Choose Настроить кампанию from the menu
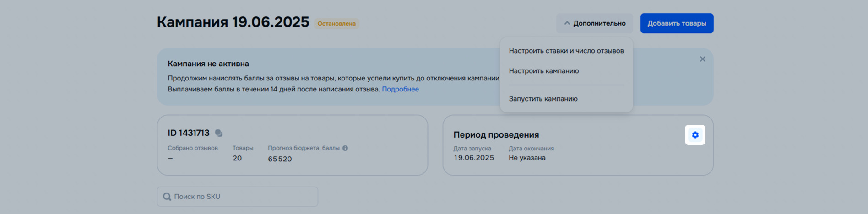 (543, 71)
